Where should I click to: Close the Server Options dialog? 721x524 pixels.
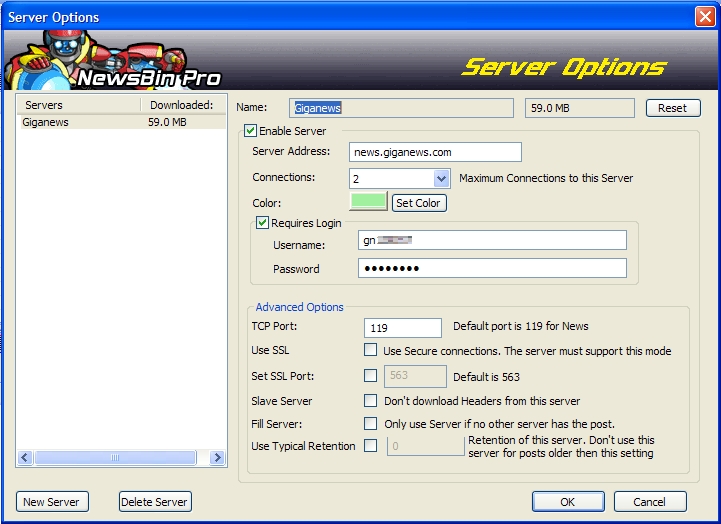(705, 17)
